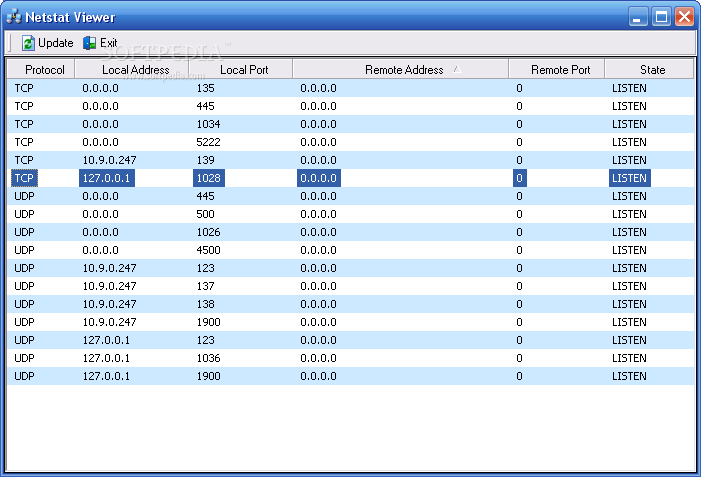Select local port 1036 cell
The height and width of the screenshot is (477, 701).
208,358
